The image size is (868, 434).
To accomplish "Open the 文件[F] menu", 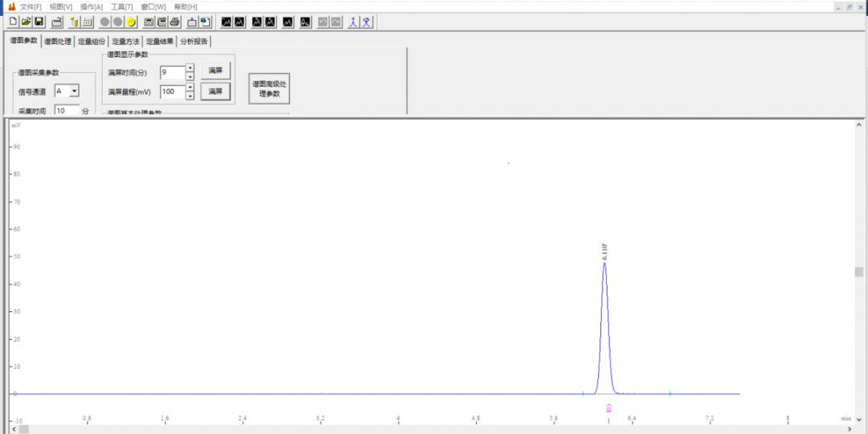I will tap(31, 6).
